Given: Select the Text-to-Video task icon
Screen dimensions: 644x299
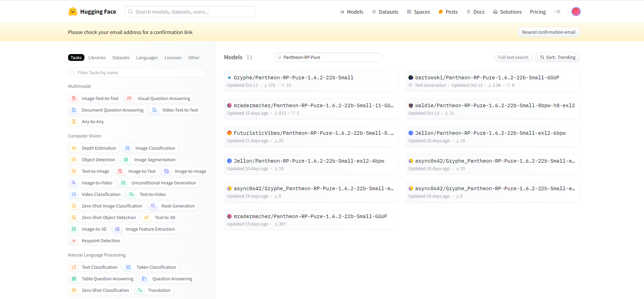Looking at the screenshot, I should pyautogui.click(x=131, y=195).
